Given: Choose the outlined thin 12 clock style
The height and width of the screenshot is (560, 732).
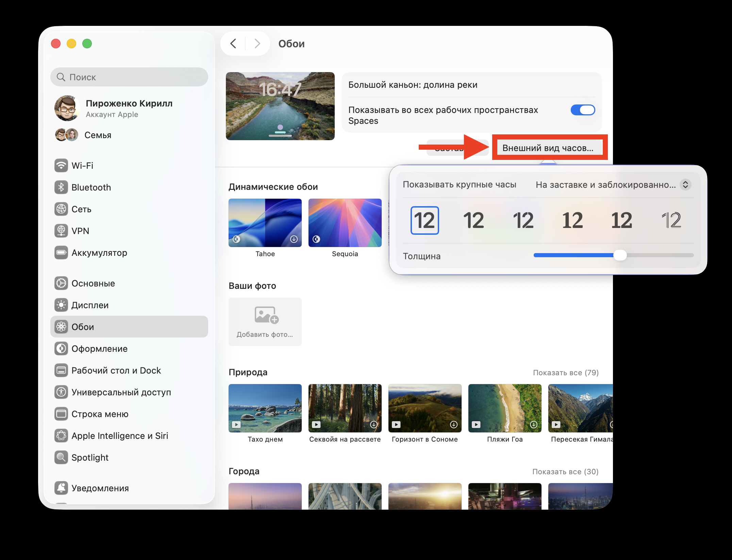Looking at the screenshot, I should (671, 220).
